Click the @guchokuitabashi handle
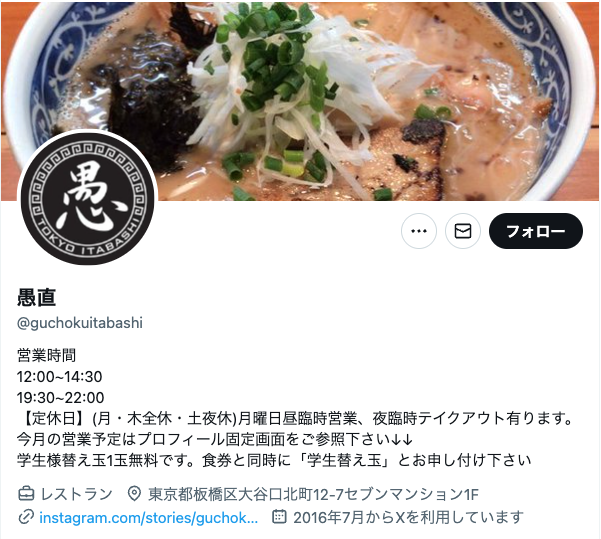Viewport: 601px width, 539px height. pyautogui.click(x=80, y=323)
